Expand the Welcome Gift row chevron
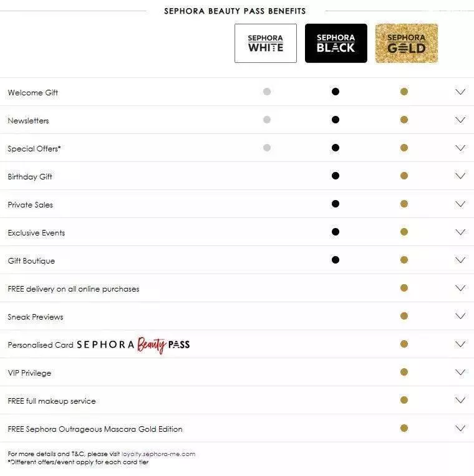Image resolution: width=474 pixels, height=476 pixels. coord(460,92)
